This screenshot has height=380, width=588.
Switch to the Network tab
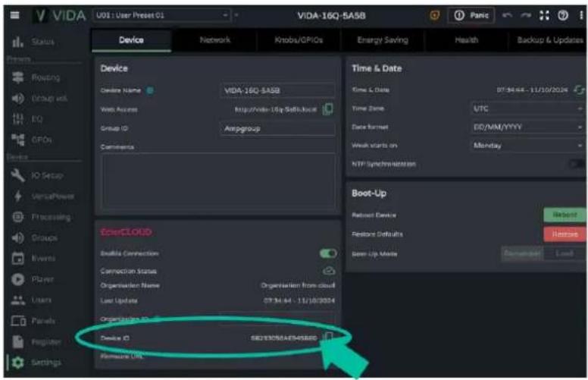[215, 40]
